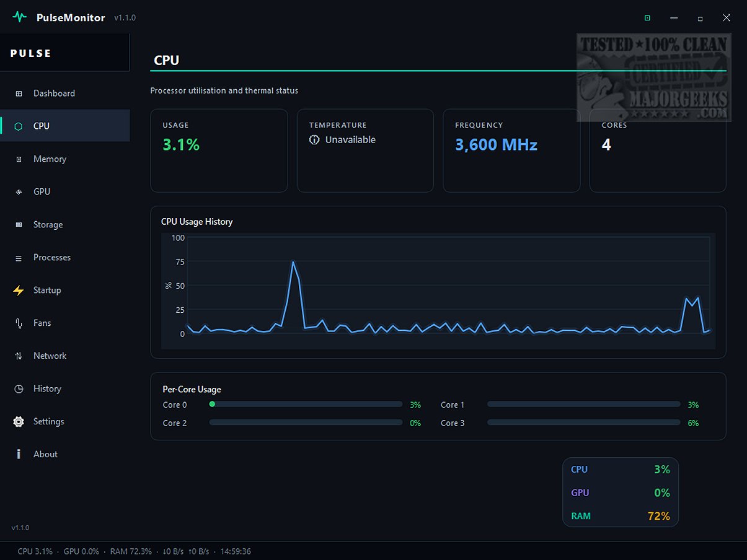The width and height of the screenshot is (747, 560).
Task: Open the Dashboard grid icon
Action: click(x=19, y=94)
